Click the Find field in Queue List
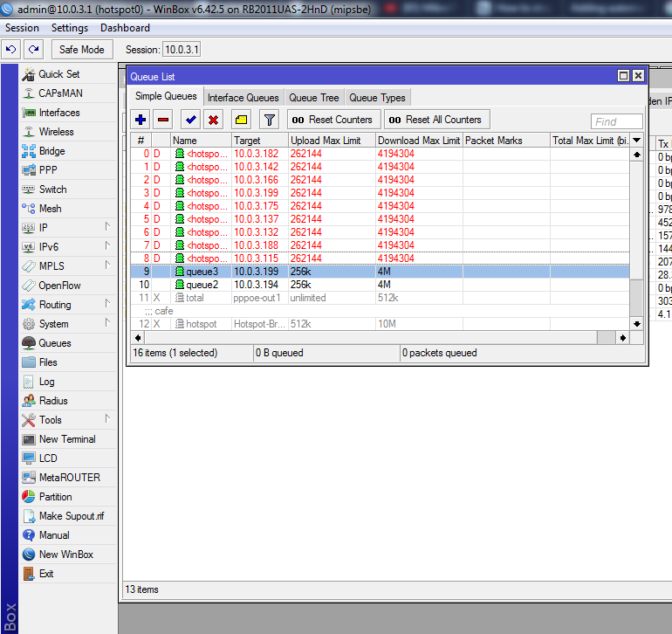 tap(616, 122)
